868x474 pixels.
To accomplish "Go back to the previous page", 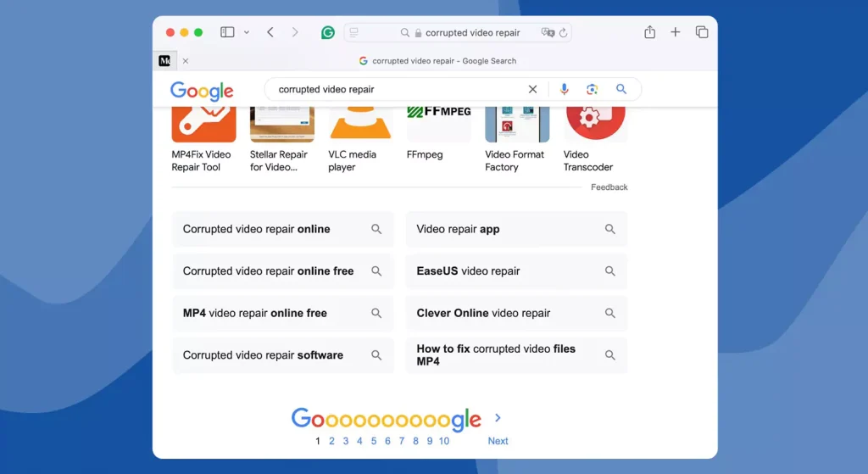I will [270, 32].
